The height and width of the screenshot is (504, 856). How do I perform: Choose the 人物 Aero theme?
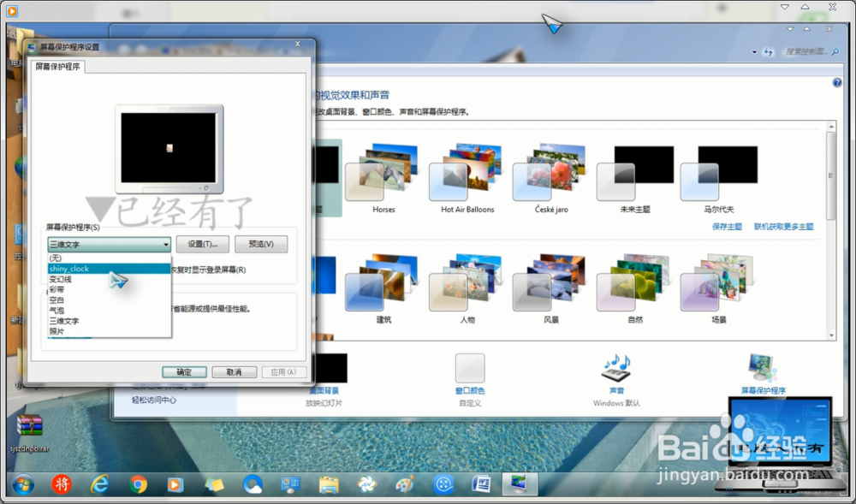[x=467, y=288]
